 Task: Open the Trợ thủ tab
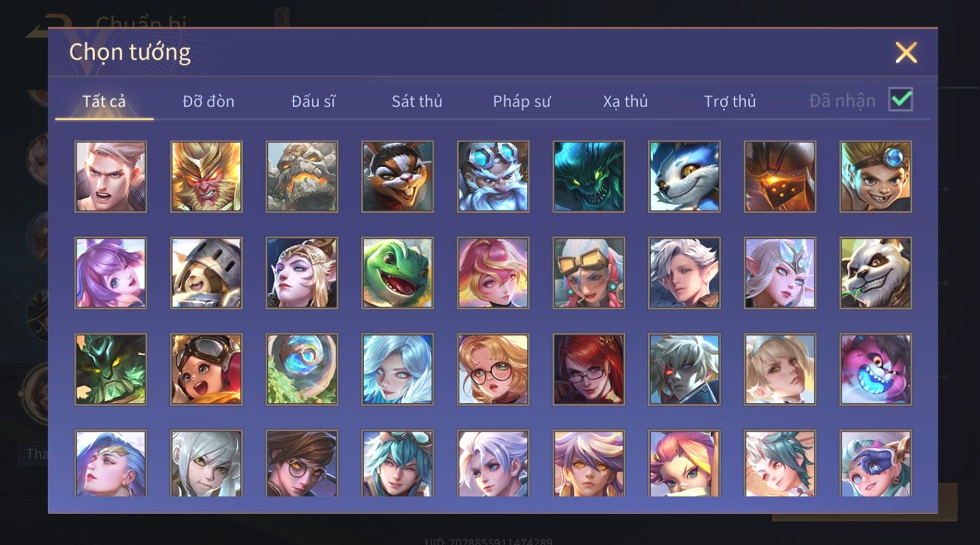tap(729, 101)
